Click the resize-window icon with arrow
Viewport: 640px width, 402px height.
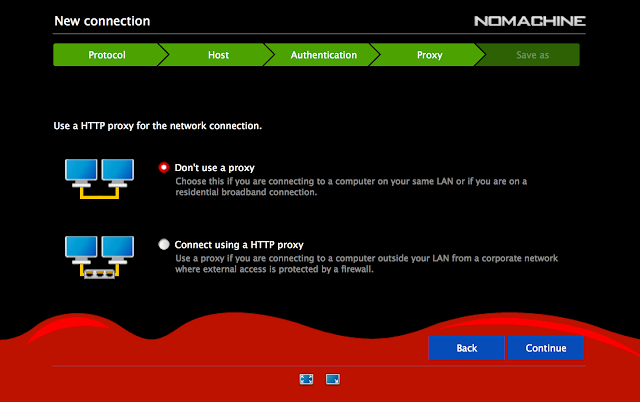pos(333,379)
